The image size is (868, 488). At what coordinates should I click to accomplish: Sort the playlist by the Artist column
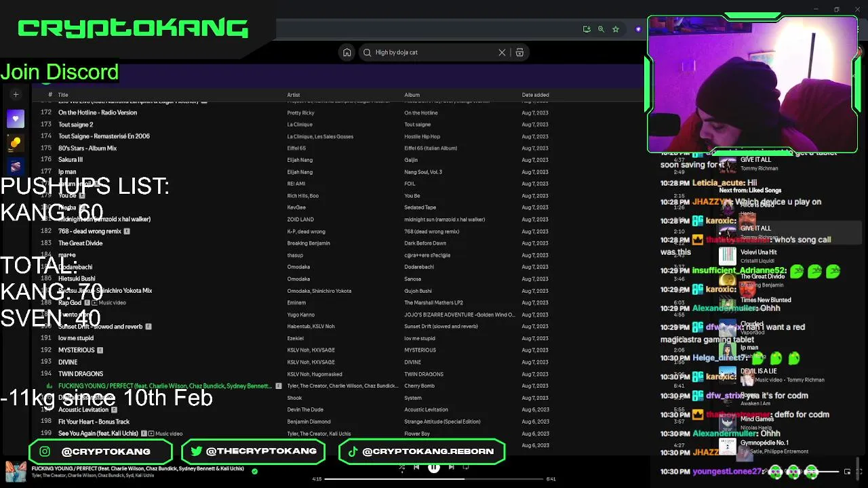pyautogui.click(x=294, y=95)
